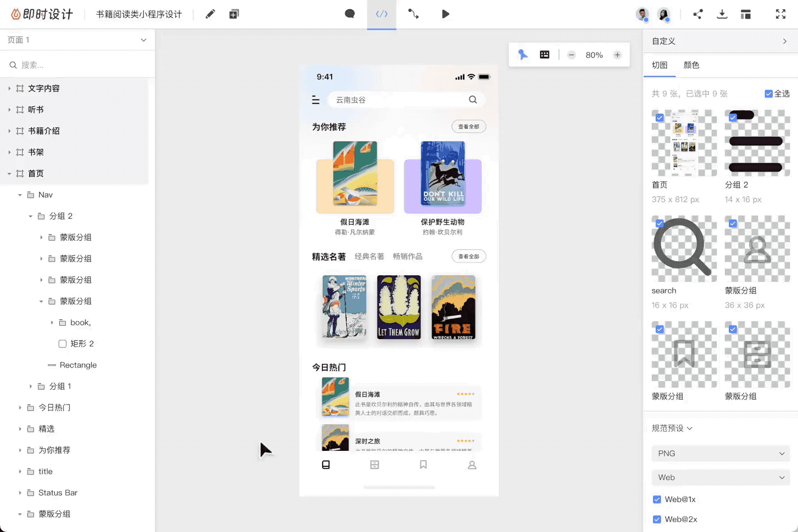Screen dimensions: 798x532
Task: Expand the book, group
Action: (52, 322)
